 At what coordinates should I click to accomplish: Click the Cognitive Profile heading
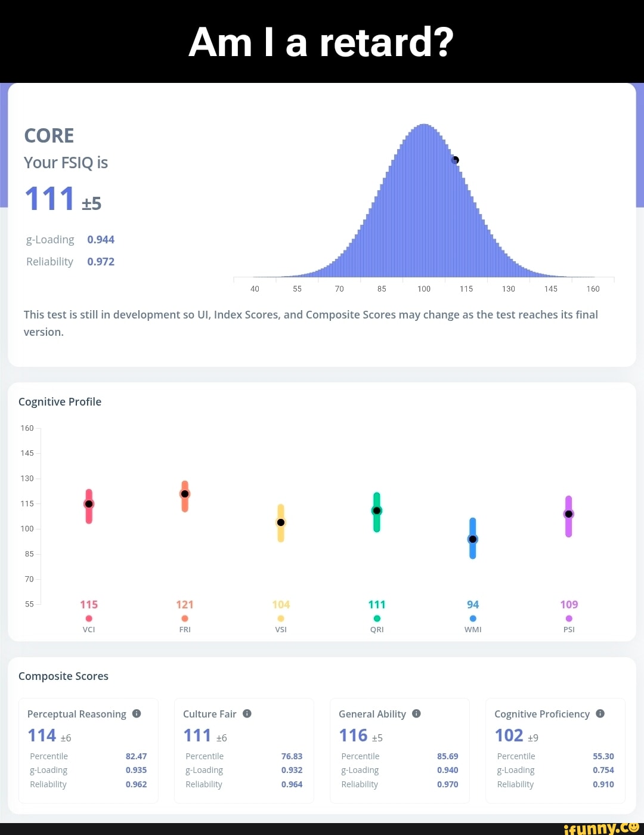(60, 402)
